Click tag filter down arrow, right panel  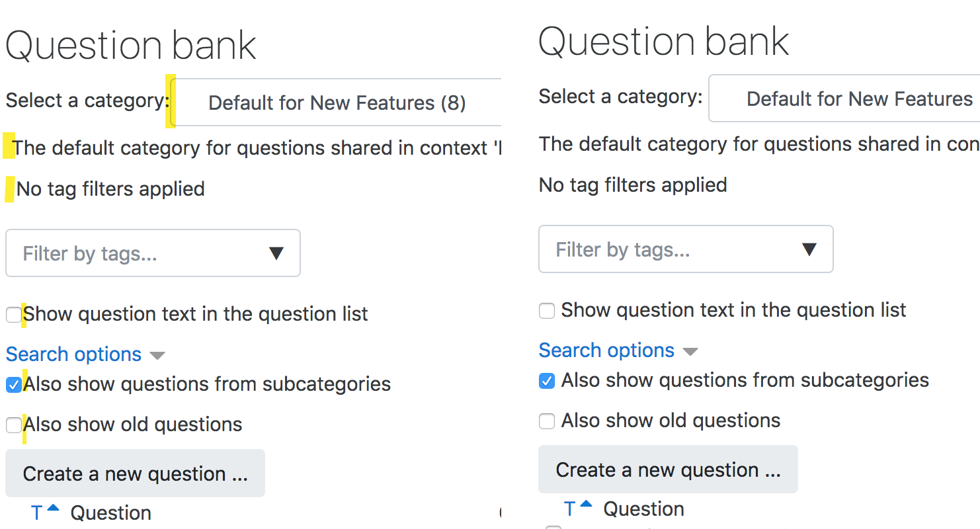tap(809, 249)
